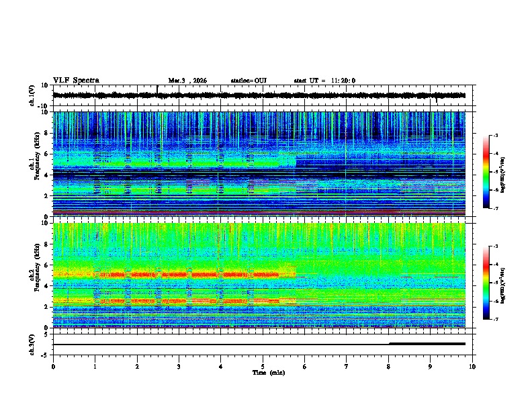Viewport: 532px width, 411px height.
Task: Click the "10" tick on the time axis
Action: point(472,367)
